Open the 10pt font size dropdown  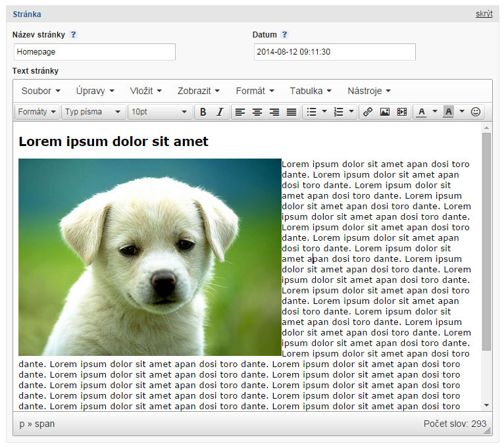click(160, 112)
